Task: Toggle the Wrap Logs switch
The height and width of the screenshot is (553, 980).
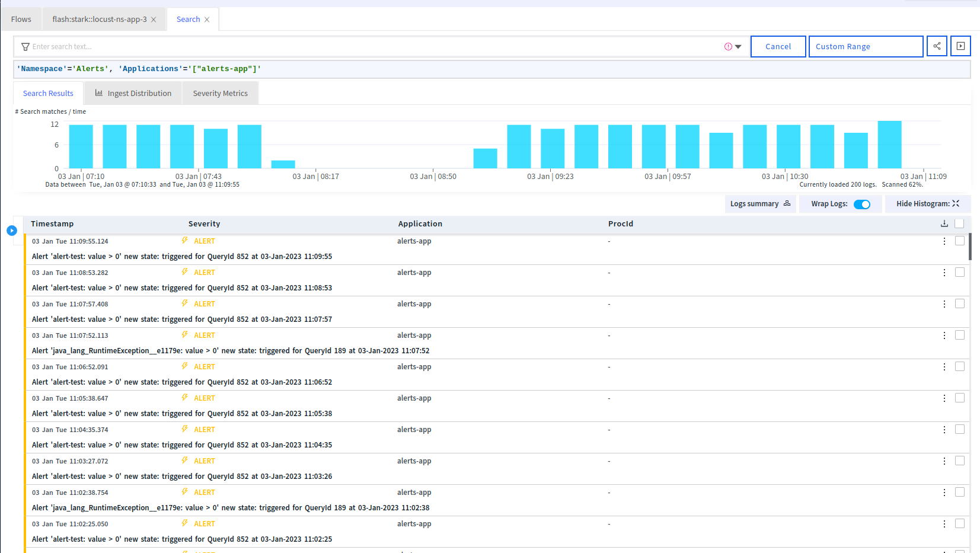Action: pos(861,204)
